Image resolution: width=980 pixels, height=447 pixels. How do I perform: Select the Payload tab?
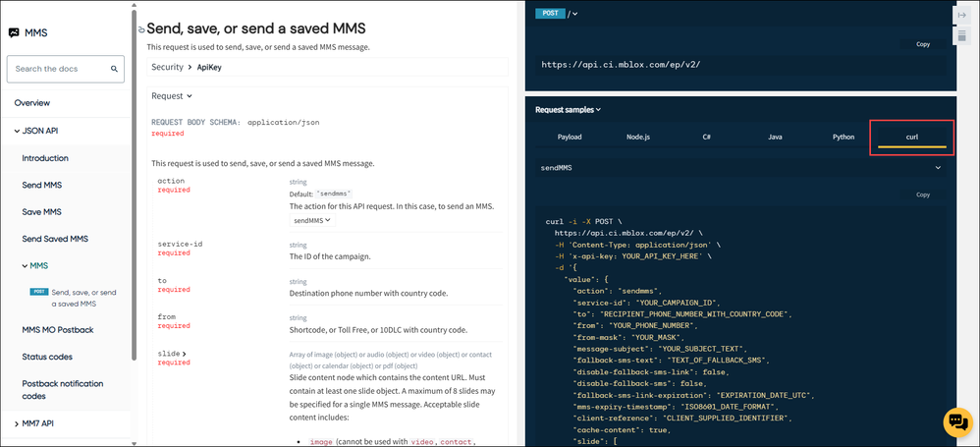point(570,137)
